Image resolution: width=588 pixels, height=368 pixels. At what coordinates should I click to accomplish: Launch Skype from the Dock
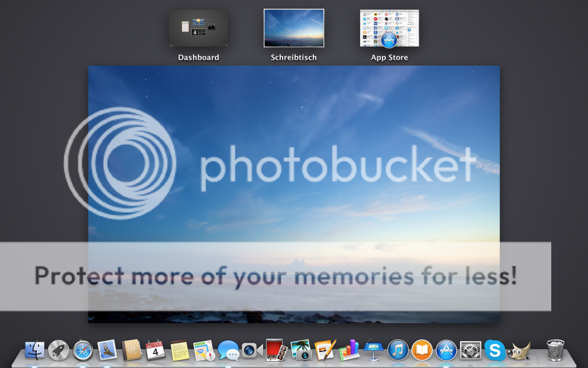tap(494, 350)
